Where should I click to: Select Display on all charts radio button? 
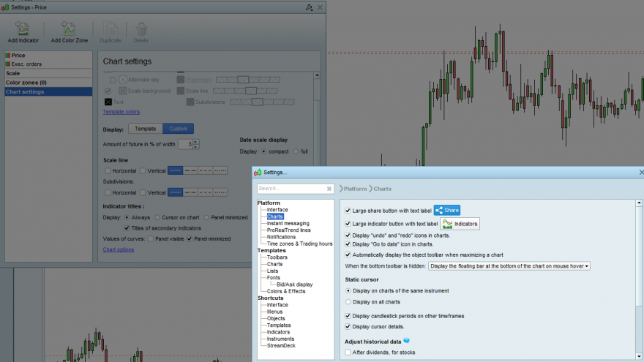tap(348, 301)
